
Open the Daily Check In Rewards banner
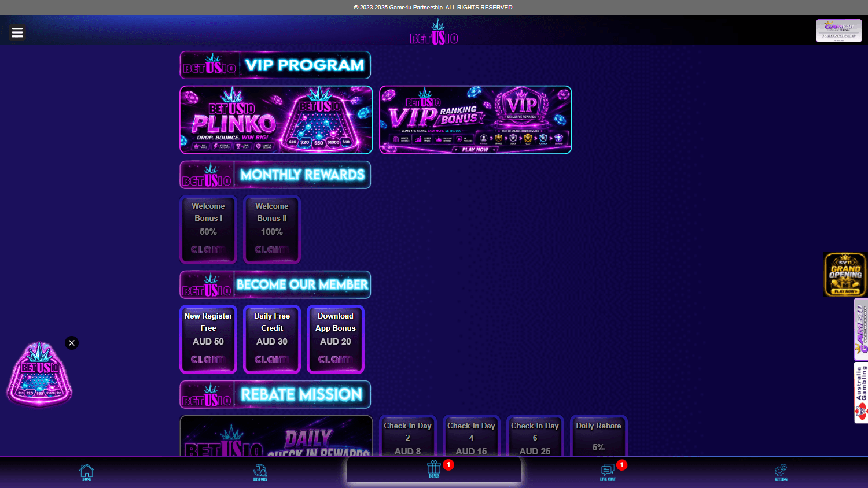276,436
